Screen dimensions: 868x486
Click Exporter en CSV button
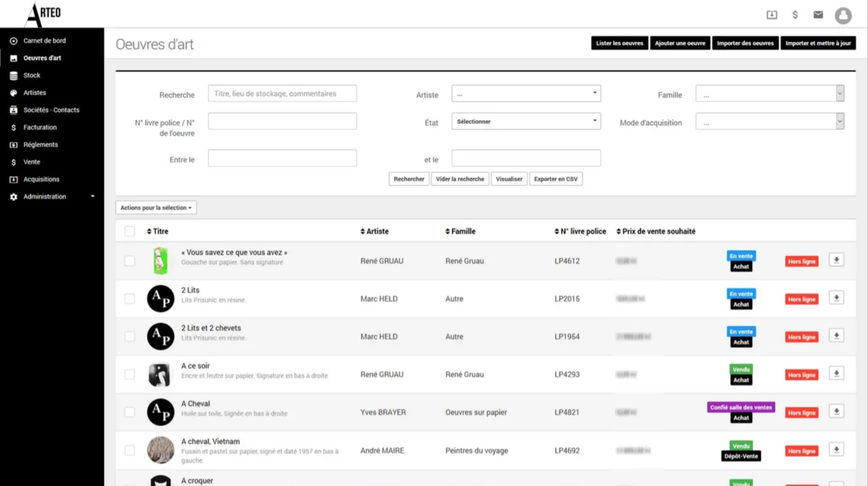(555, 179)
